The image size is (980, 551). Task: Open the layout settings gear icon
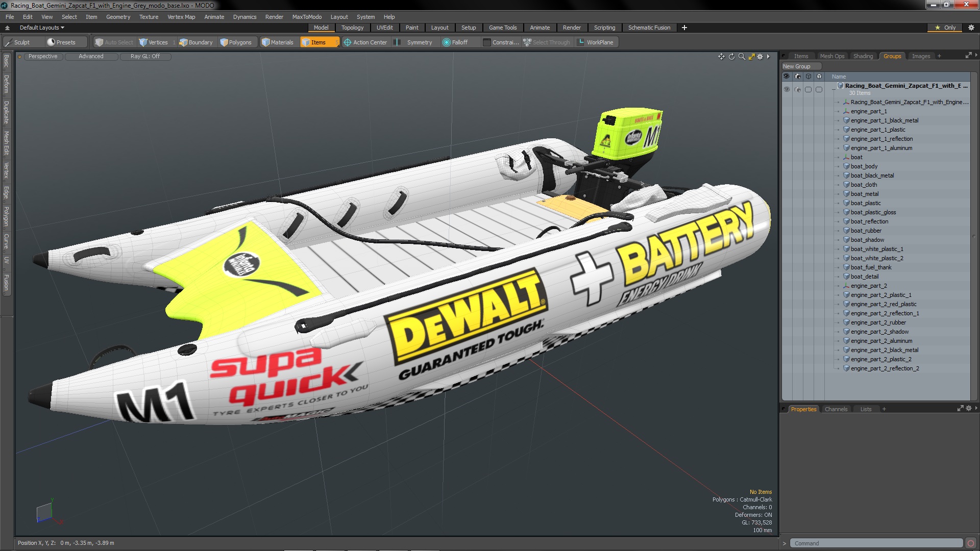click(971, 28)
